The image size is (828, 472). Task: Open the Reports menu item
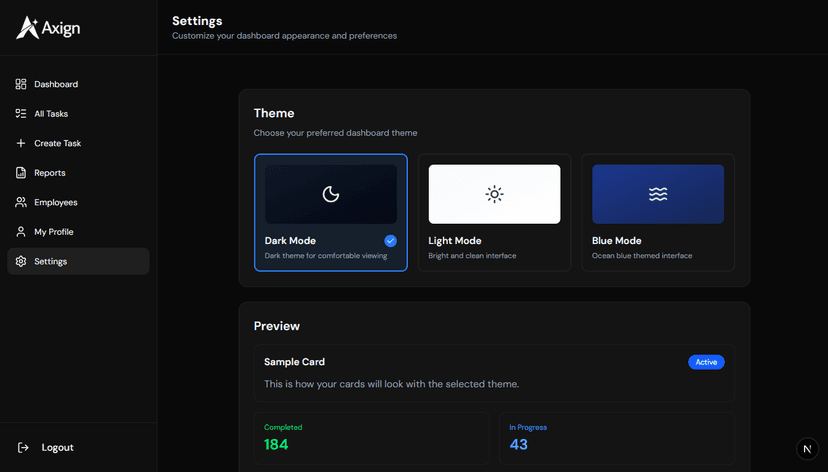click(50, 173)
